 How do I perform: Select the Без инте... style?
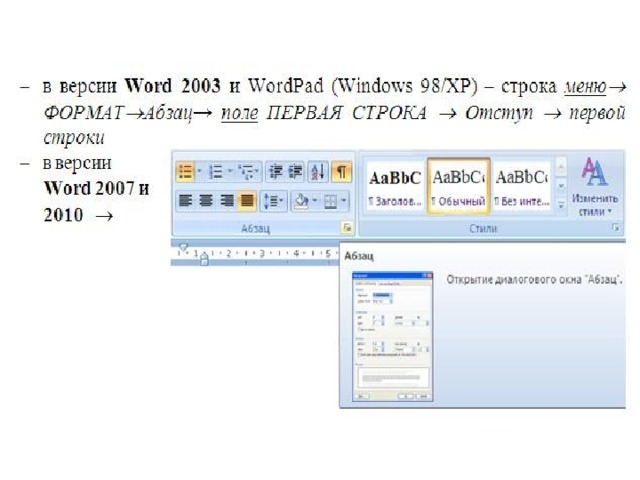coord(522,186)
